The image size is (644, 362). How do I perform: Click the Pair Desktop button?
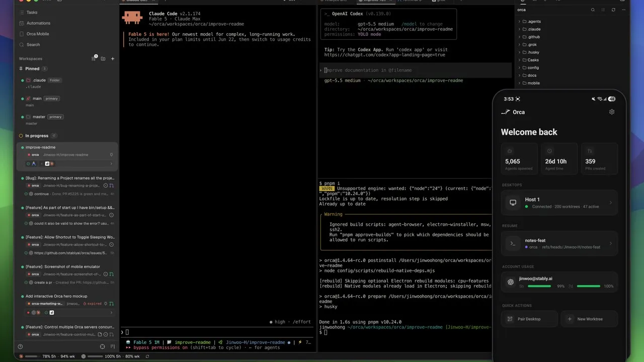pyautogui.click(x=529, y=319)
